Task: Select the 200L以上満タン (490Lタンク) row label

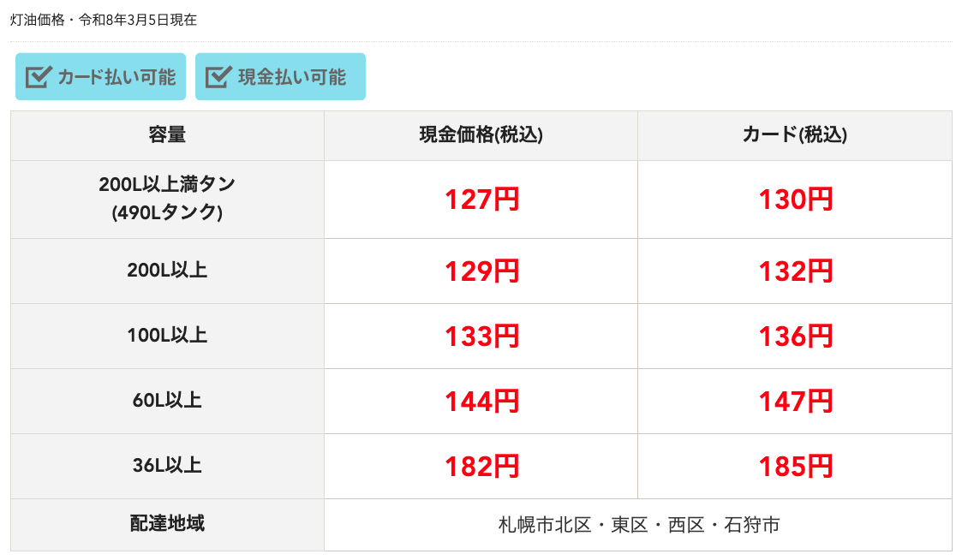Action: click(167, 199)
